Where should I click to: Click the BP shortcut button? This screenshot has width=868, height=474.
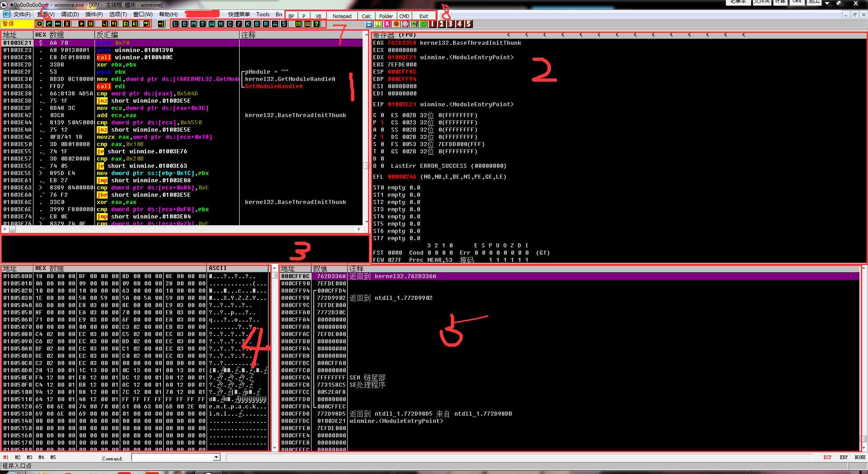tap(291, 16)
